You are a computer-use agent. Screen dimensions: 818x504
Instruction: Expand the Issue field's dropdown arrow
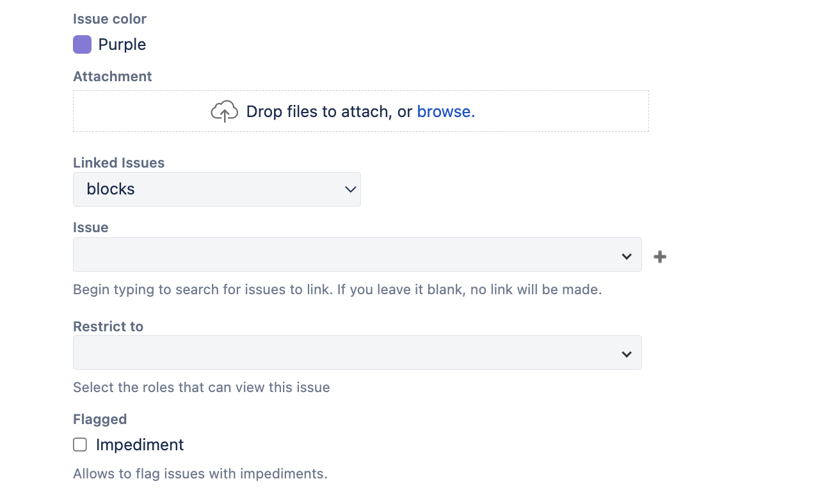627,256
